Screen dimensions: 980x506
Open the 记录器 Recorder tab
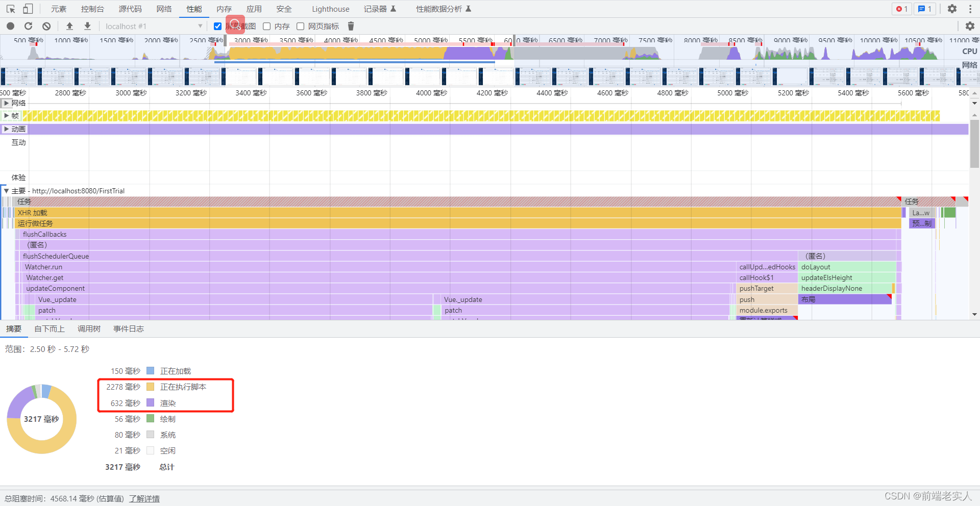(x=380, y=9)
